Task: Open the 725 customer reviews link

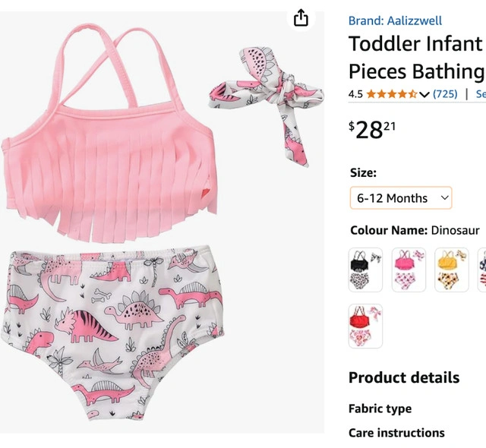Action: pos(445,94)
